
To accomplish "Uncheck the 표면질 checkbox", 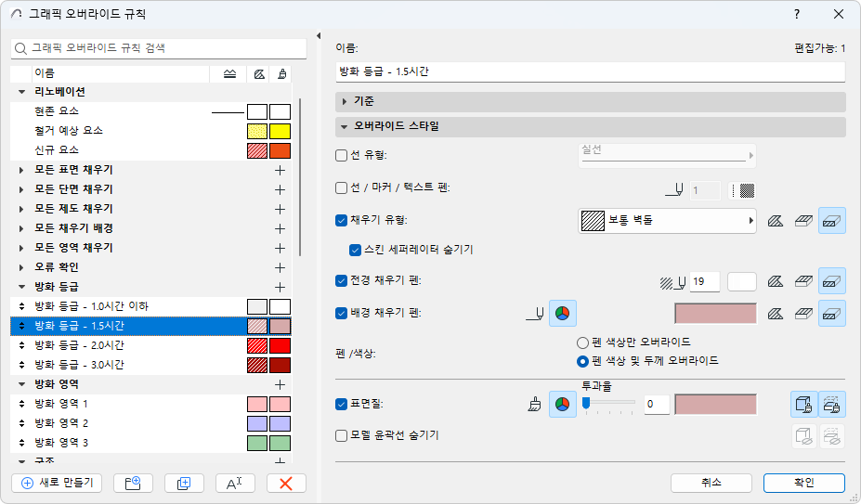I will (x=341, y=404).
